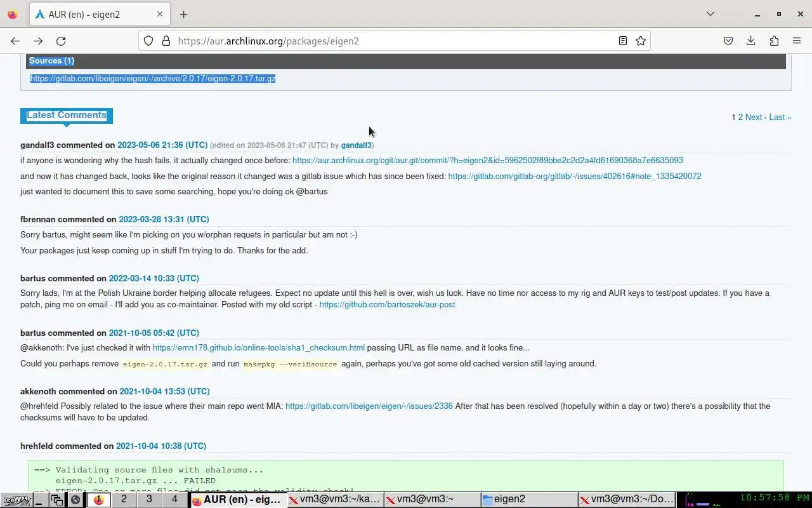
Task: List all tabs with the chevron dropdown
Action: pos(710,14)
